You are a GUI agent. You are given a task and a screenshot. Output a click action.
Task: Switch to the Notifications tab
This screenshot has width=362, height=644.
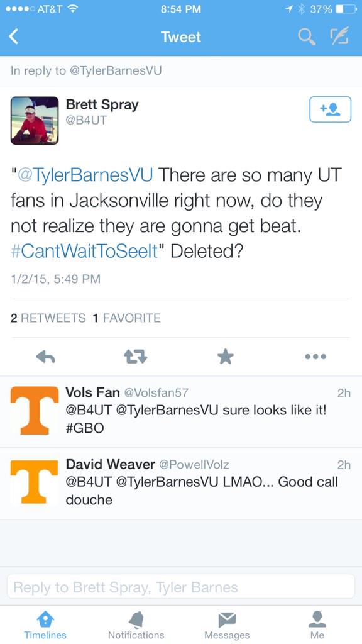click(x=136, y=625)
